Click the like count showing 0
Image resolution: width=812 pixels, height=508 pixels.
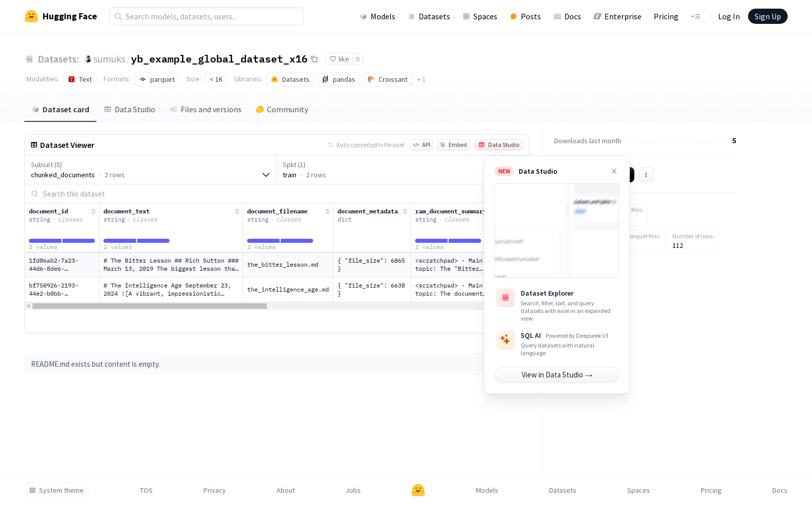358,59
